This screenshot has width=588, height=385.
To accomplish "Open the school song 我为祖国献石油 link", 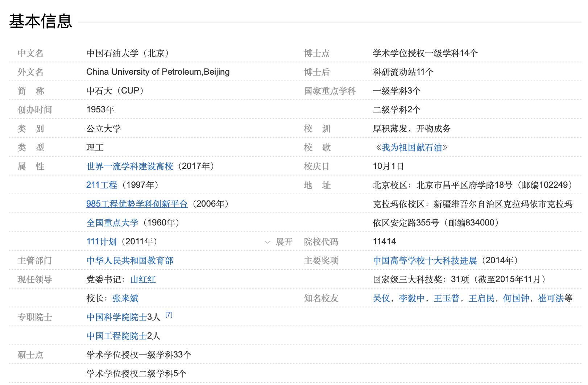I will point(412,148).
